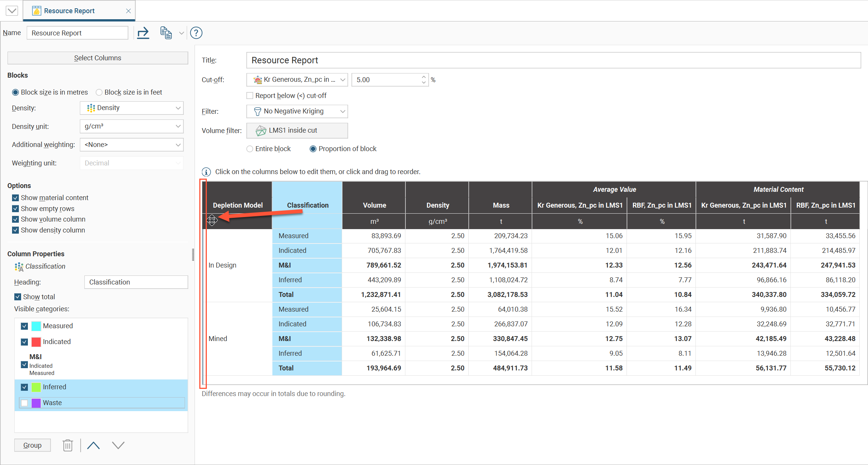Switch to the Resource Report tab
The image size is (868, 465).
69,11
